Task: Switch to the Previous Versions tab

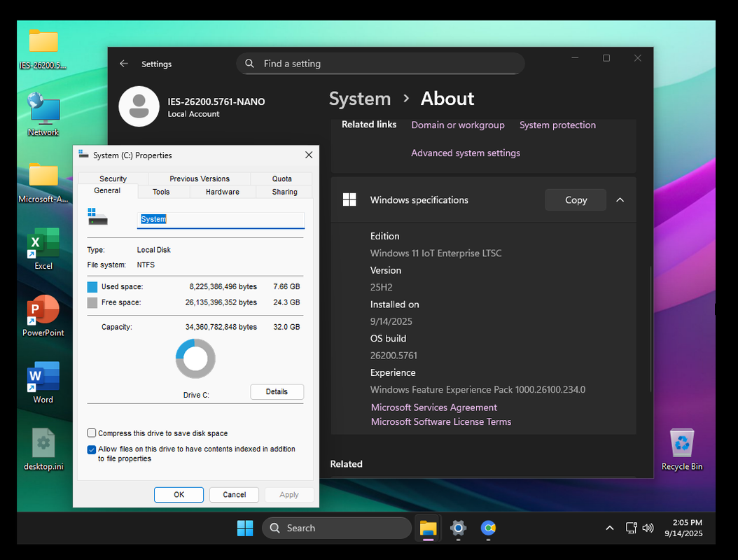Action: click(200, 178)
